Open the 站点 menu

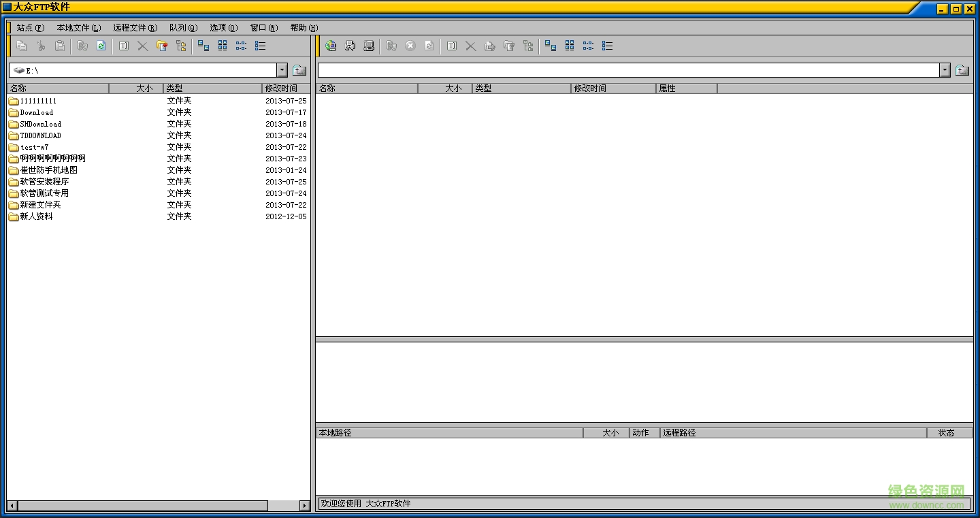[30, 28]
